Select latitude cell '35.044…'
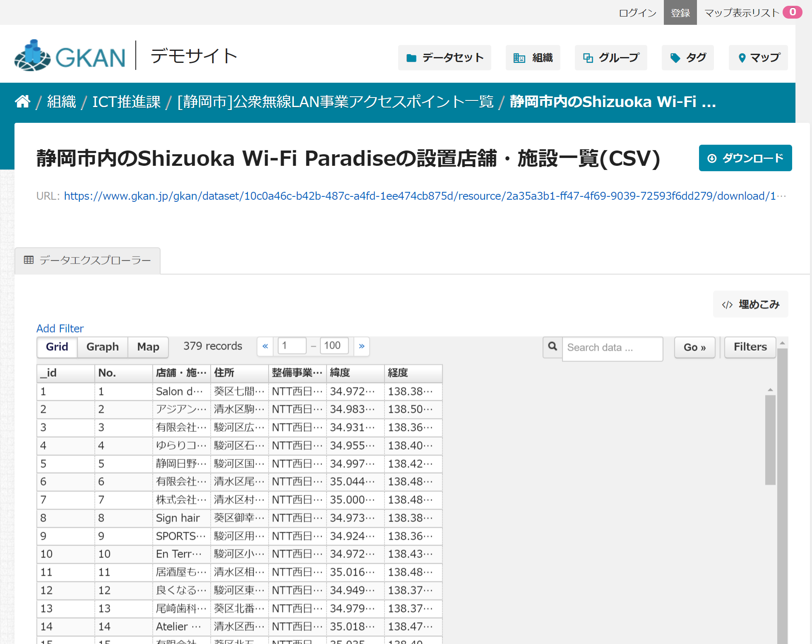Image resolution: width=812 pixels, height=644 pixels. 356,482
